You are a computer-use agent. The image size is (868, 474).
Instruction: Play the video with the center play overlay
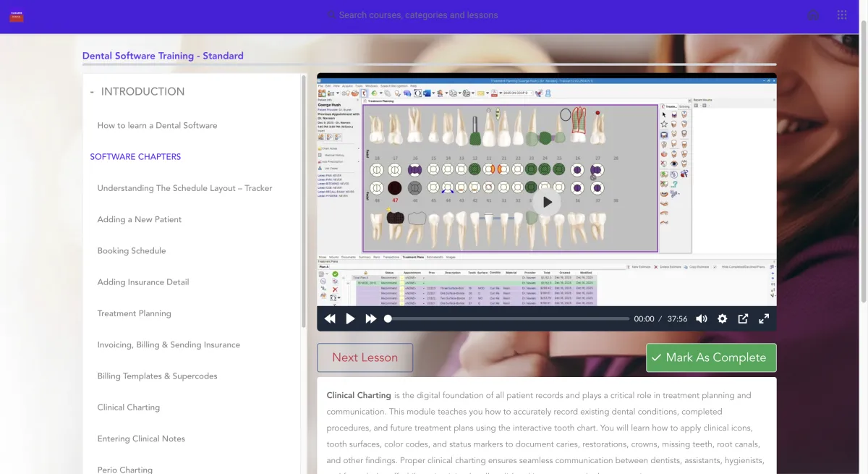pos(548,203)
